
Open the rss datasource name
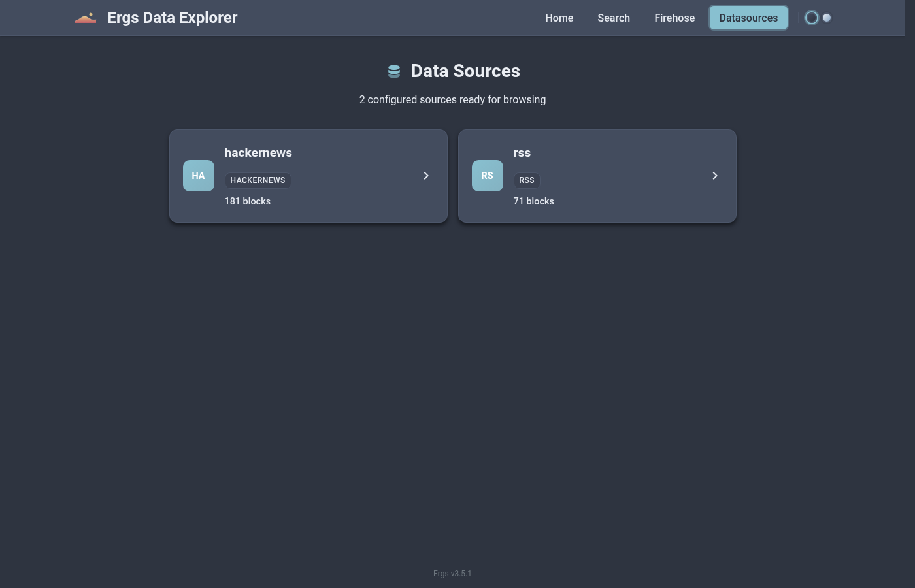click(522, 153)
